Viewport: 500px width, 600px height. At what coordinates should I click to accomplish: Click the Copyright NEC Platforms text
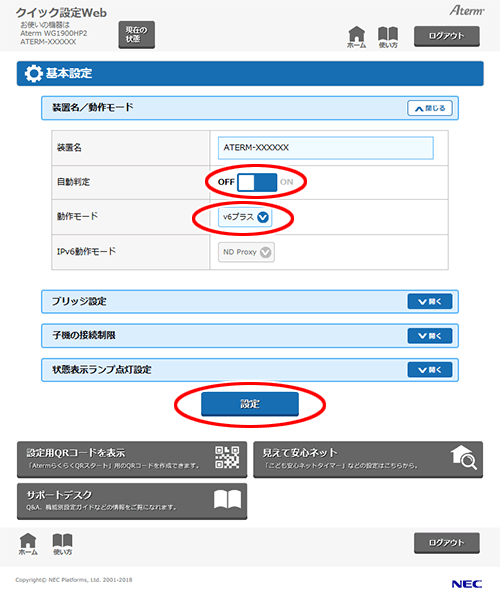[x=74, y=580]
